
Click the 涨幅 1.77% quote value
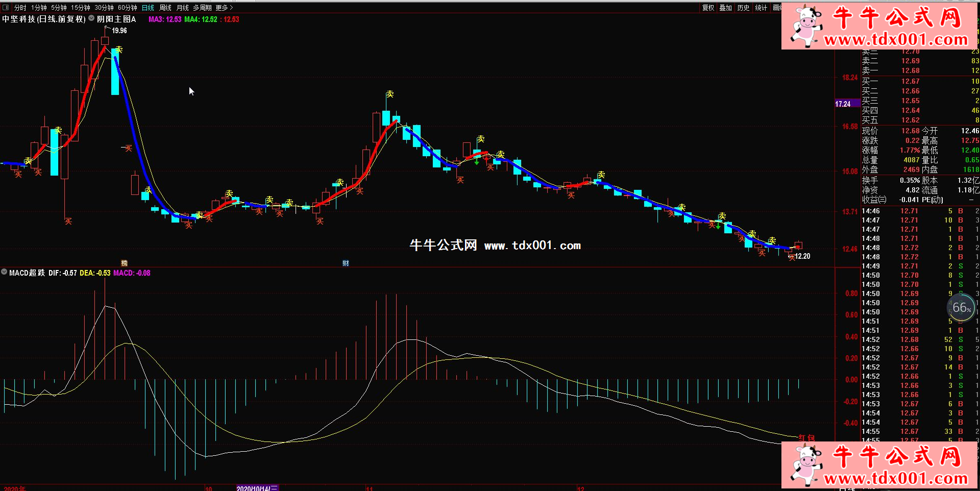(x=910, y=150)
